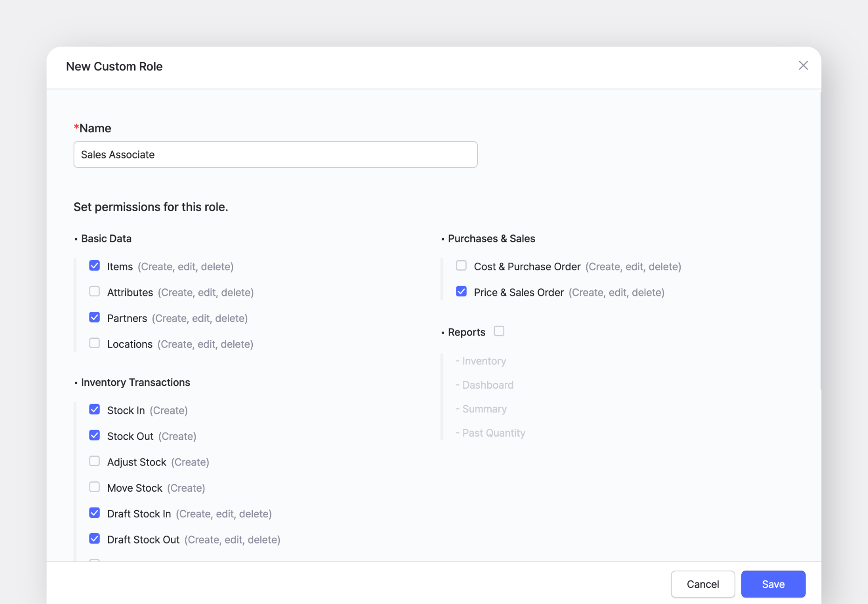Disable the Stock In permission
Image resolution: width=868 pixels, height=604 pixels.
pos(95,409)
